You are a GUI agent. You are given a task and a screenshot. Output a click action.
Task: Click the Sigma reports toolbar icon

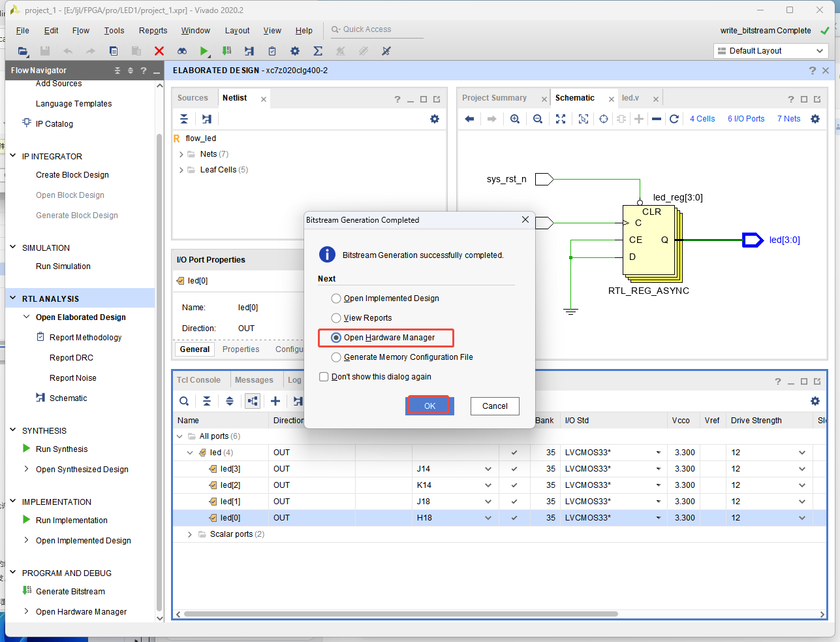tap(318, 51)
